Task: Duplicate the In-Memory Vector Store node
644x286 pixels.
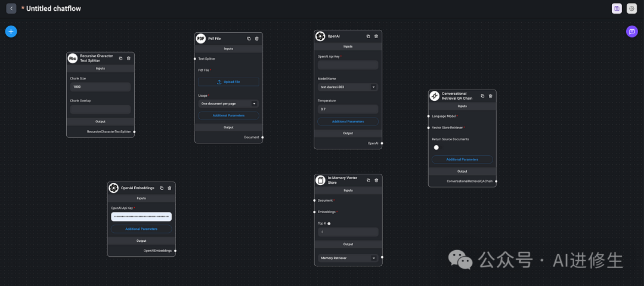Action: pyautogui.click(x=368, y=180)
